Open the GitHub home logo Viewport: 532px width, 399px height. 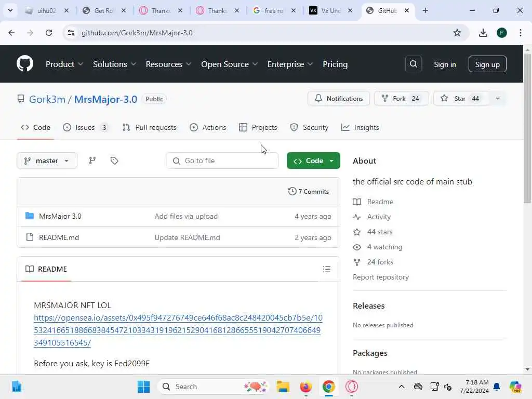25,64
